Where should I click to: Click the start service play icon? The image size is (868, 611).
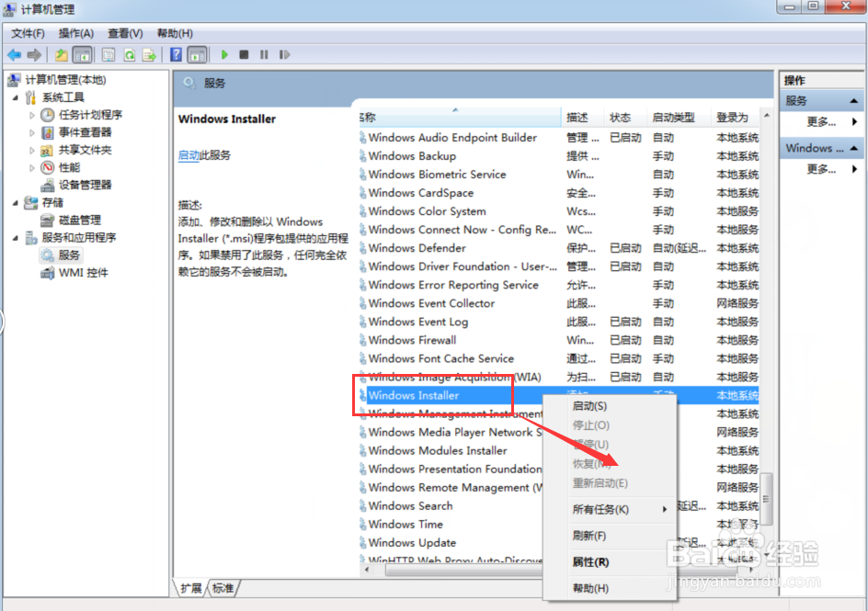[224, 54]
